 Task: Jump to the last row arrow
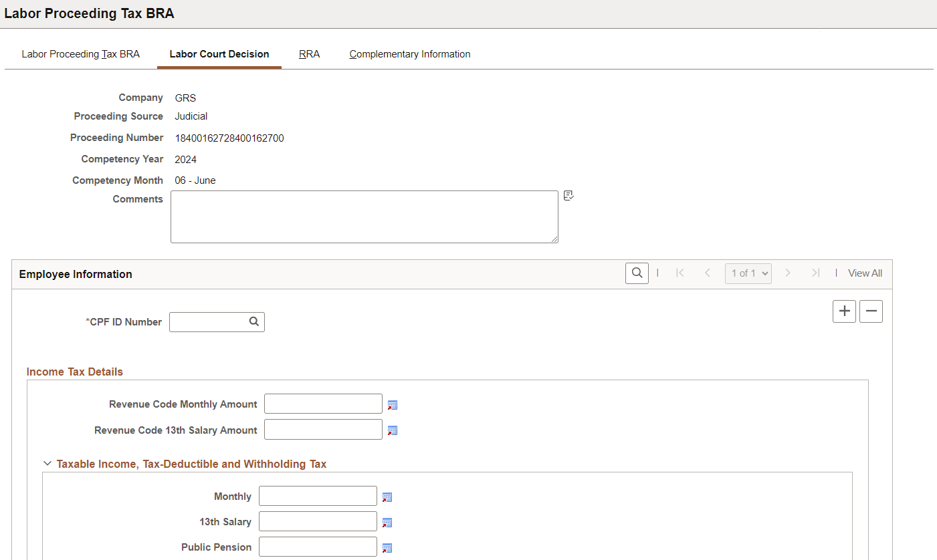(815, 273)
